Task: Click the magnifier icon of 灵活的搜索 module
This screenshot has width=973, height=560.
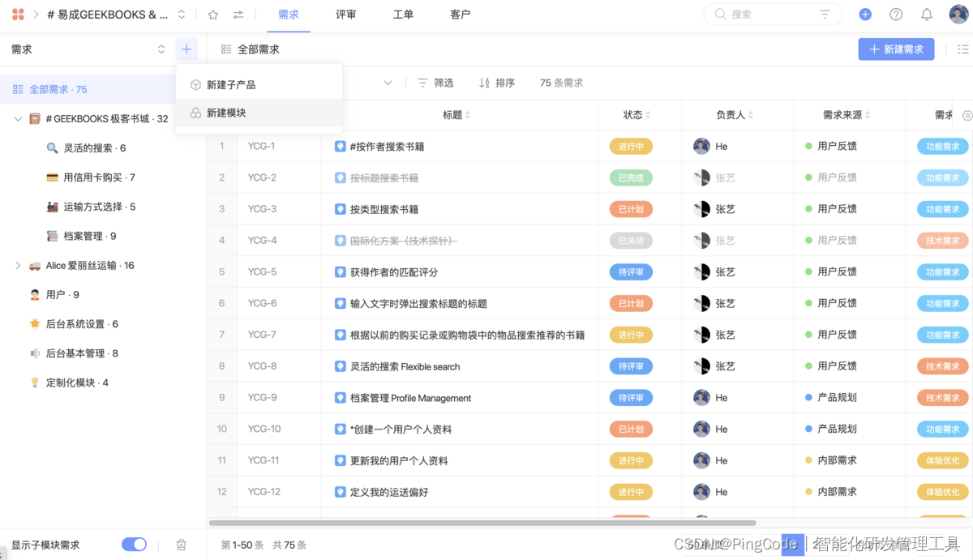Action: coord(53,148)
